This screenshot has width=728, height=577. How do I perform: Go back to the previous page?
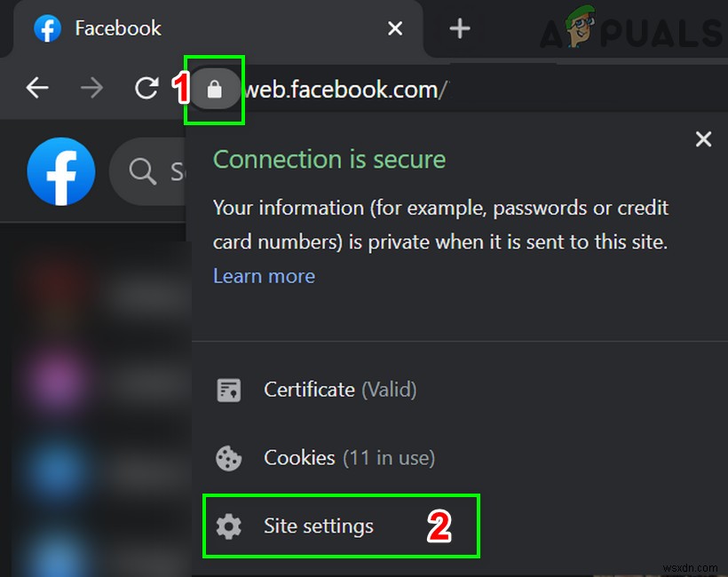click(x=36, y=88)
